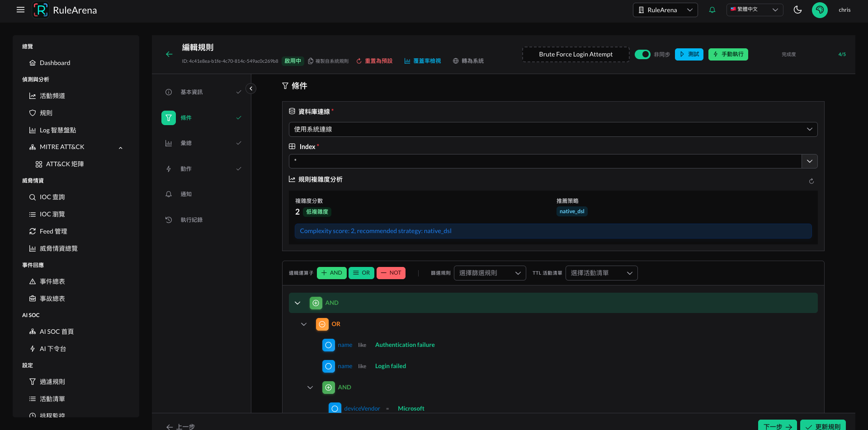Screen dimensions: 868x430
Task: Open the 選擇活動清單 dropdown
Action: pyautogui.click(x=602, y=273)
